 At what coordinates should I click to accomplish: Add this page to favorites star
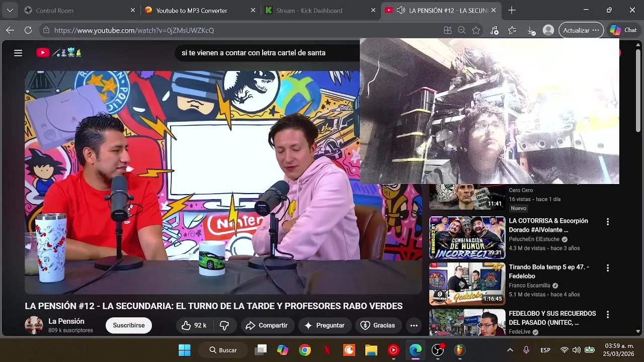click(476, 30)
